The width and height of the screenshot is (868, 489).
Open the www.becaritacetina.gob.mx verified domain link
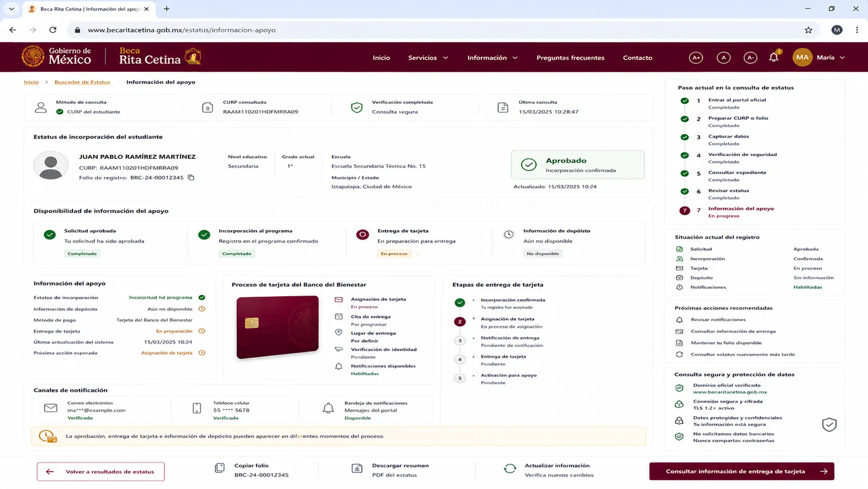point(730,392)
